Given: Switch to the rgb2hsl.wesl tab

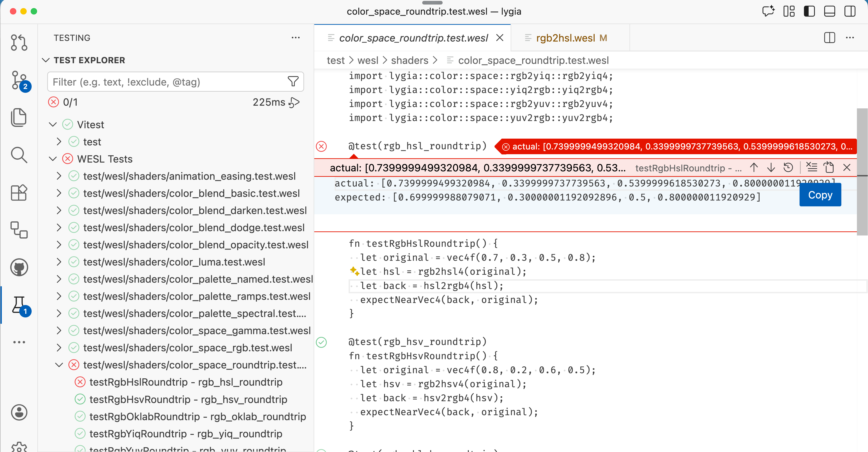Looking at the screenshot, I should click(x=566, y=38).
